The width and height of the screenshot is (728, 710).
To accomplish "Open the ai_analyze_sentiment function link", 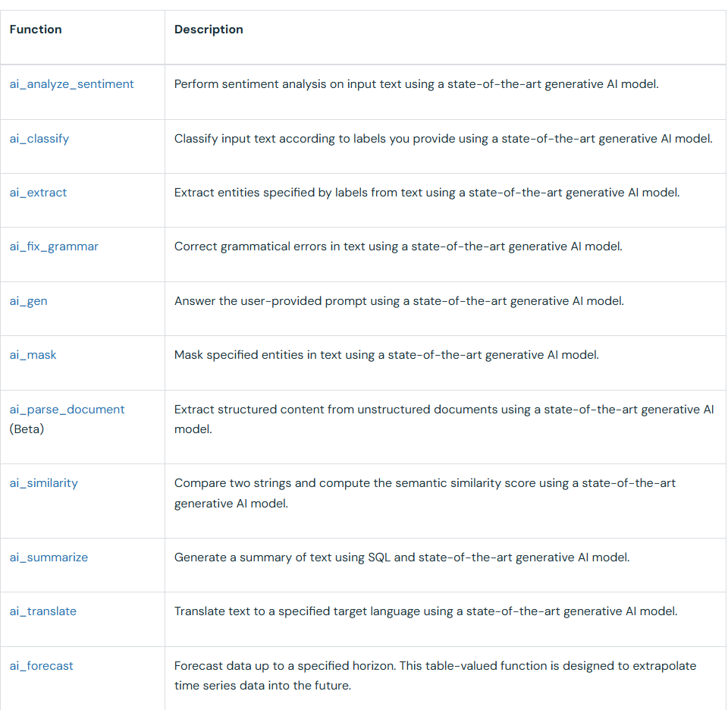I will pos(71,84).
